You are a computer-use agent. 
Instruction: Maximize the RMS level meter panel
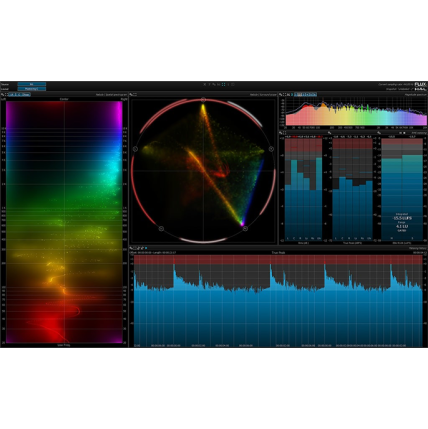coord(285,133)
